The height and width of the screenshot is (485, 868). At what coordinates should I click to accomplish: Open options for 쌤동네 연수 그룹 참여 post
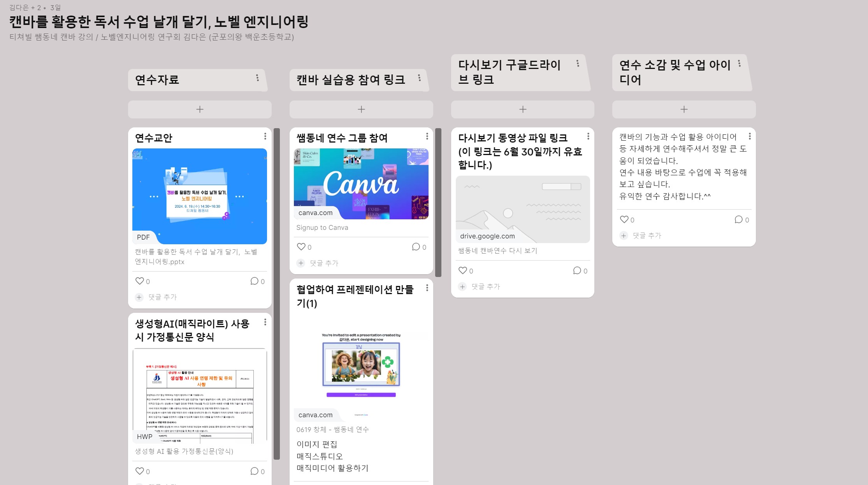[427, 136]
